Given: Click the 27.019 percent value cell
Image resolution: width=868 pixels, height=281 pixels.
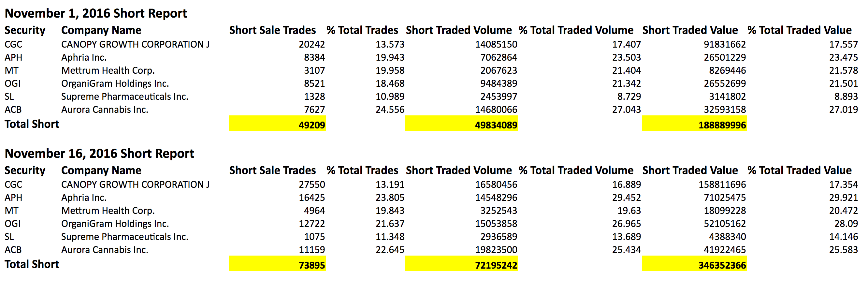Looking at the screenshot, I should 844,110.
